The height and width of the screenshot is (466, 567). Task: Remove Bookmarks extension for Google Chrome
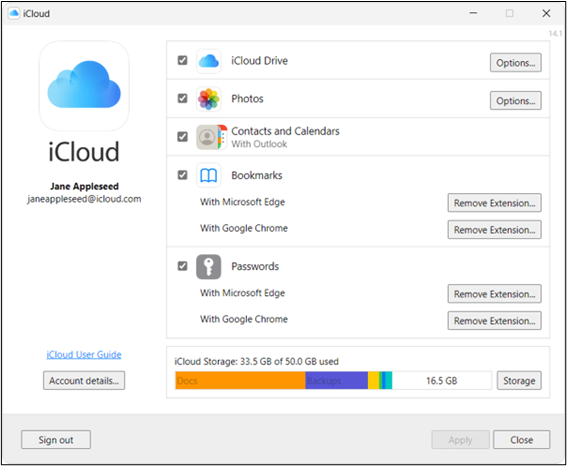pyautogui.click(x=494, y=230)
